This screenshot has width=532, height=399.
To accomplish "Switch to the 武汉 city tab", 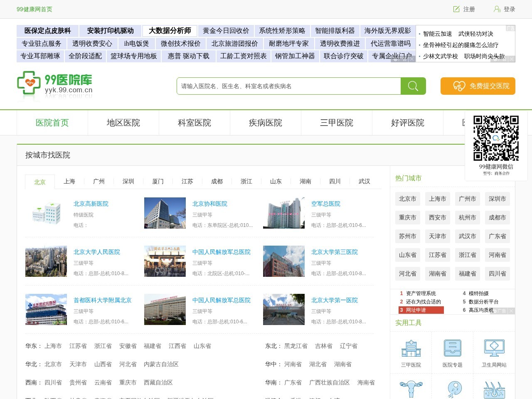I will coord(365,181).
